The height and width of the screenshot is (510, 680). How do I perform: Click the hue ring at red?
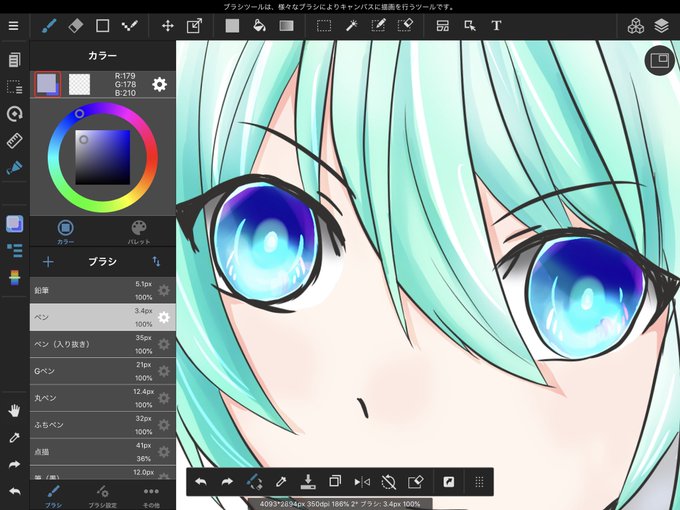153,157
